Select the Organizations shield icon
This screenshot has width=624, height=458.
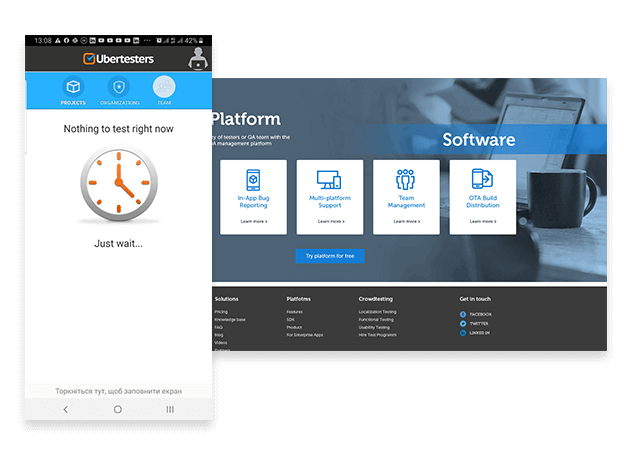coord(118,86)
